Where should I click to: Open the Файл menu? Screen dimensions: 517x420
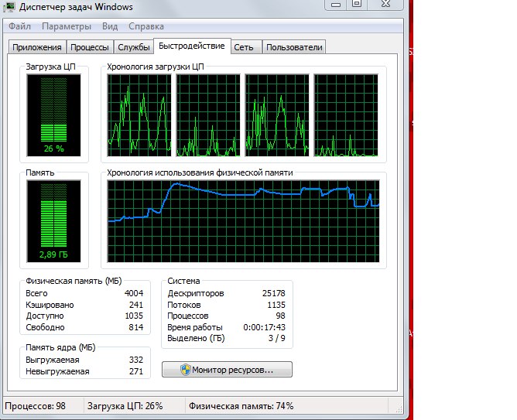19,26
